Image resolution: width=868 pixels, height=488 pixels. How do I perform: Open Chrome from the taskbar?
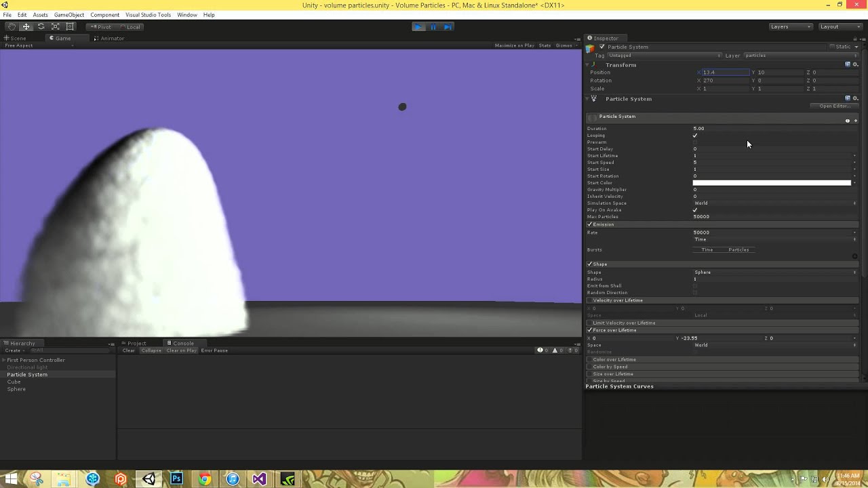pyautogui.click(x=204, y=479)
